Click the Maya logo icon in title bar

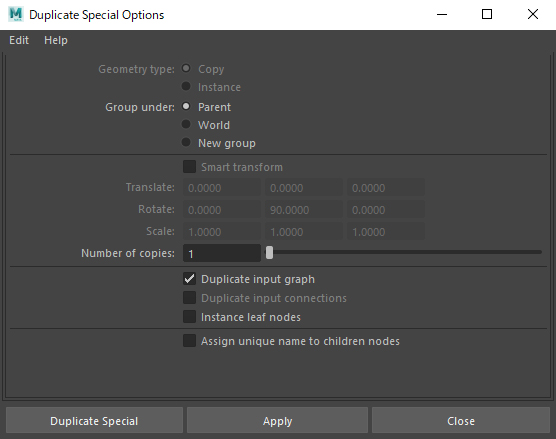[x=16, y=15]
